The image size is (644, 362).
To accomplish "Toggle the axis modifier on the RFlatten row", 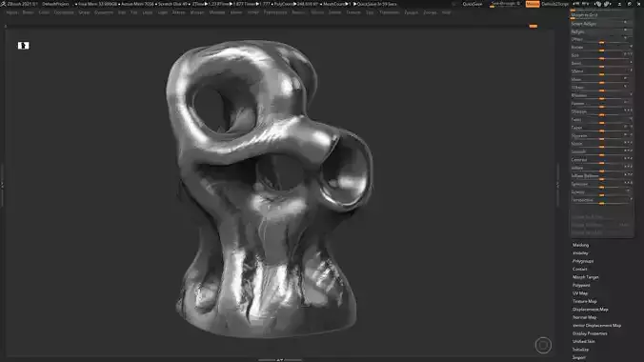I will pos(631,95).
